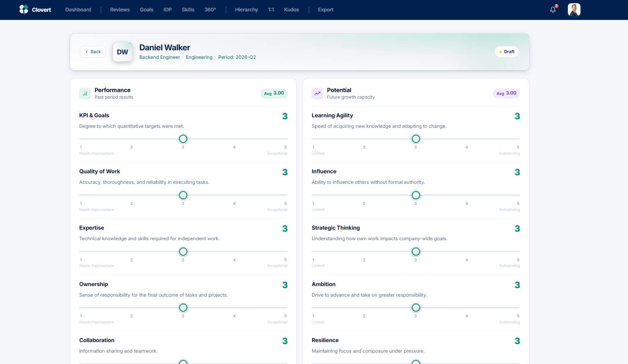Adjust the Resilience slider handle

coord(416,362)
